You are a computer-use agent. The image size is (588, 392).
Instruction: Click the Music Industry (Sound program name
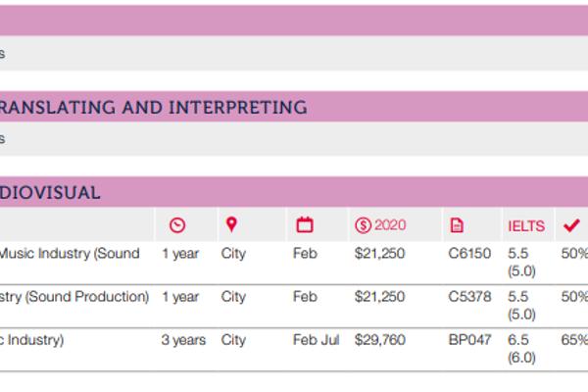(x=69, y=254)
